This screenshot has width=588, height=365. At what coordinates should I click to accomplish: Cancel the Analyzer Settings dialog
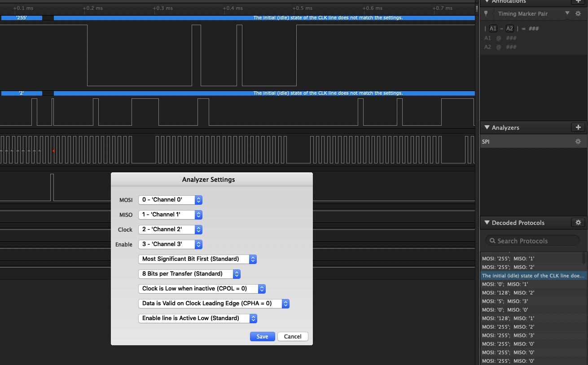[x=293, y=337]
